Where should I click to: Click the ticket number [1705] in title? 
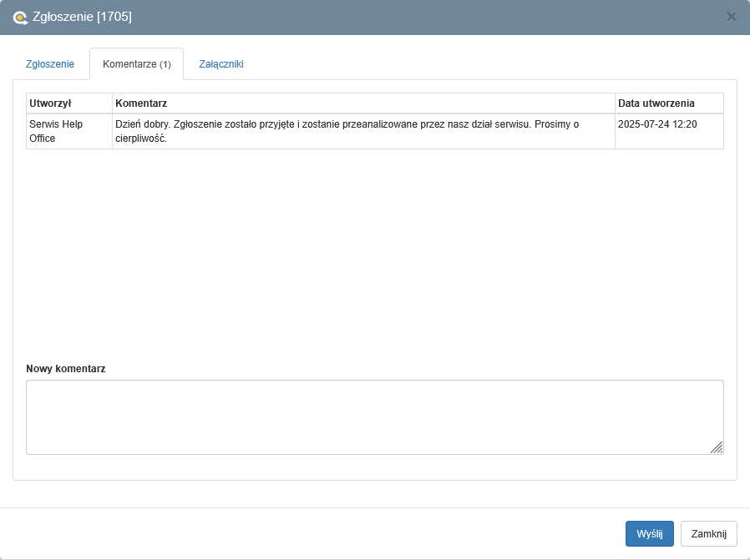pos(114,17)
